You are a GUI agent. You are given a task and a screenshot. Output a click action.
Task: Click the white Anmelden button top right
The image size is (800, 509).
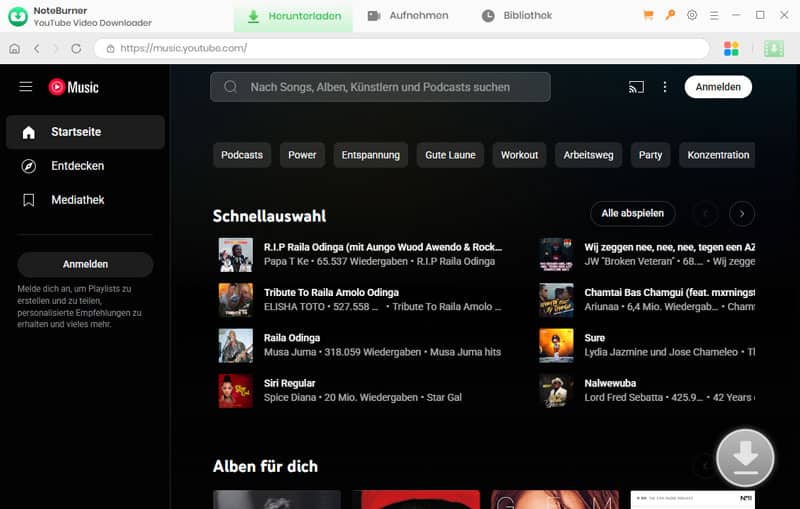click(718, 87)
